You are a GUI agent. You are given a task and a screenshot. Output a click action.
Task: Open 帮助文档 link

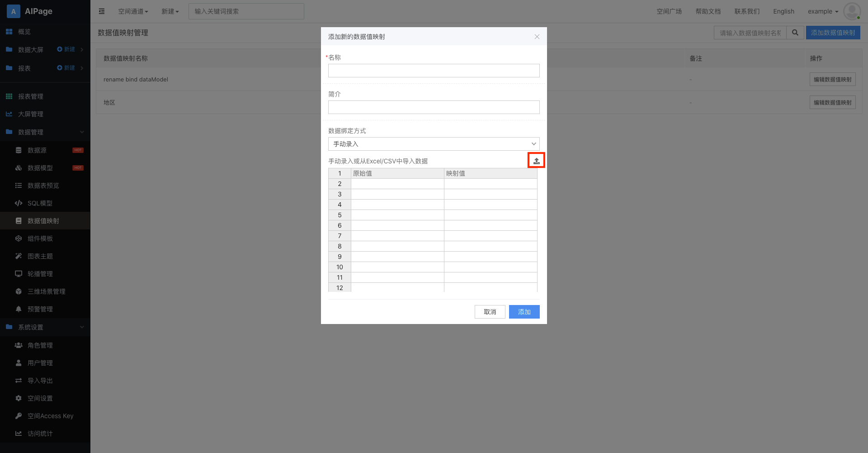(x=708, y=11)
